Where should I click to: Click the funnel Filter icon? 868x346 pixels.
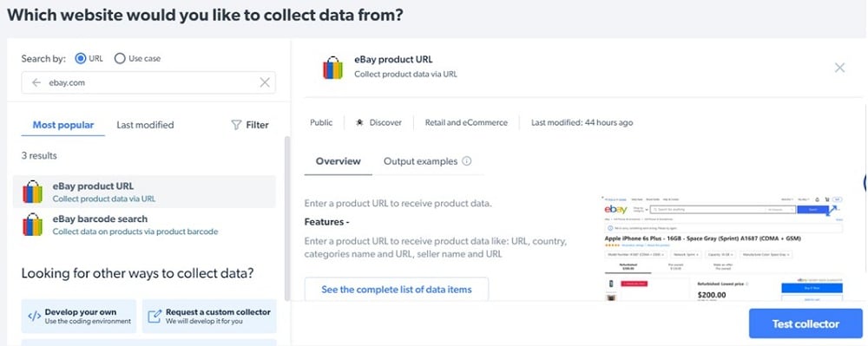point(236,125)
